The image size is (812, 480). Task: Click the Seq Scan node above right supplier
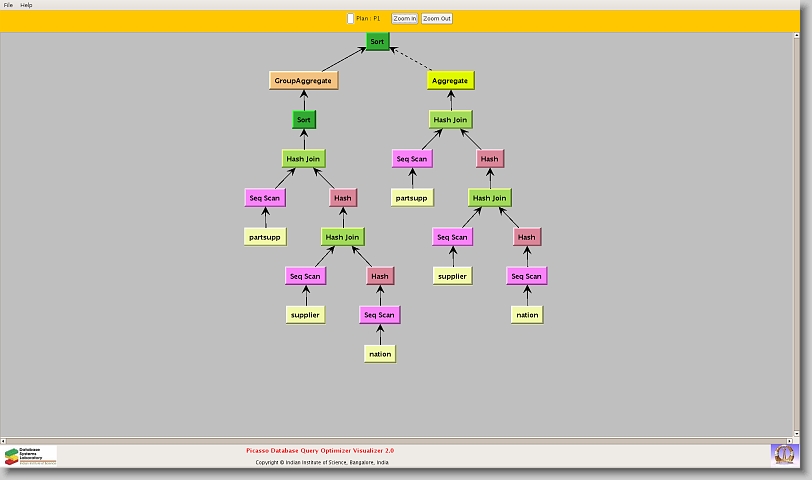pyautogui.click(x=452, y=237)
